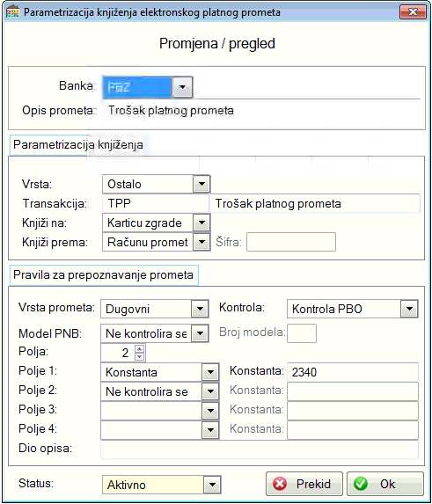Image resolution: width=432 pixels, height=504 pixels.
Task: Expand the Model PNB dropdown
Action: (200, 333)
